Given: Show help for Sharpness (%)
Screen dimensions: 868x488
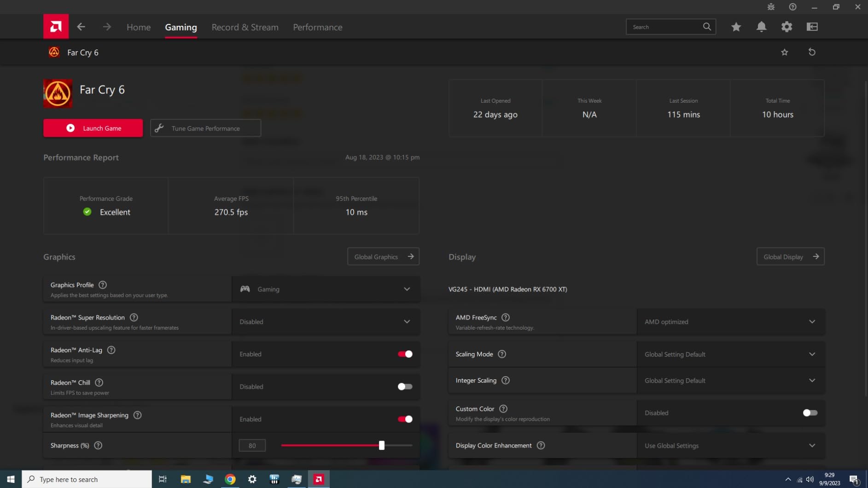Looking at the screenshot, I should point(98,445).
